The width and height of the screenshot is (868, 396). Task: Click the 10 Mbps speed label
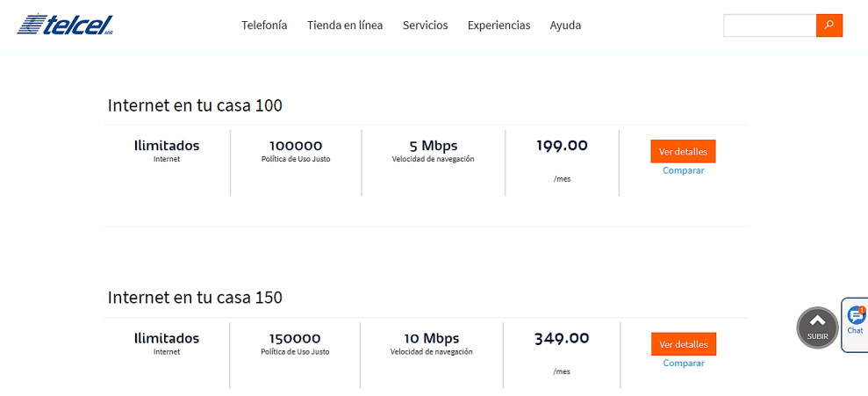tap(431, 338)
